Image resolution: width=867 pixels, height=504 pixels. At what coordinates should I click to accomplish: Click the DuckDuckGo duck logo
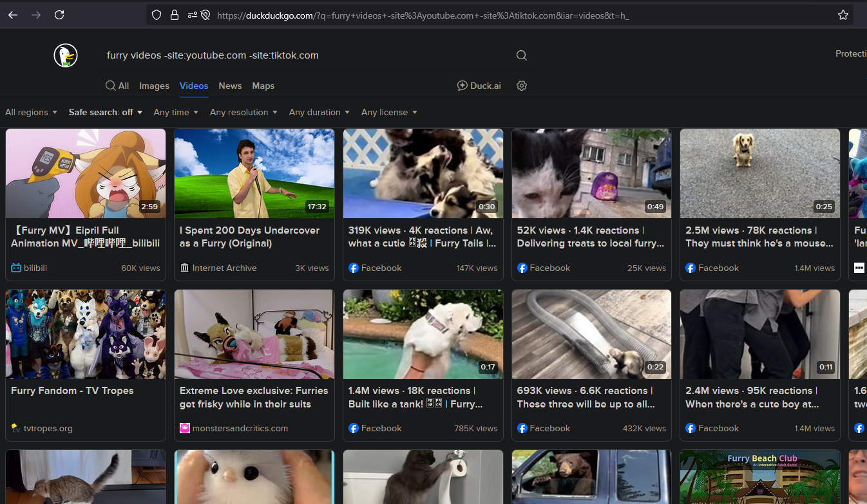(x=66, y=55)
